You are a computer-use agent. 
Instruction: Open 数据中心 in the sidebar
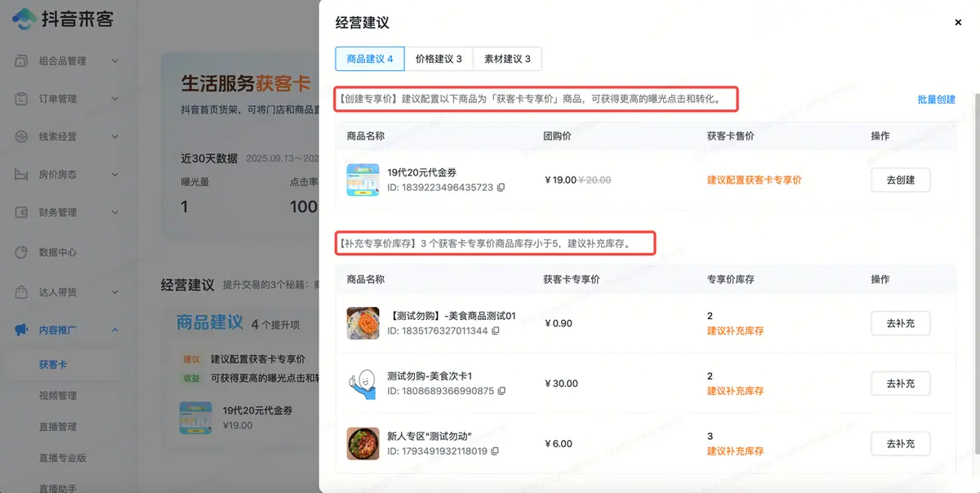[x=58, y=252]
